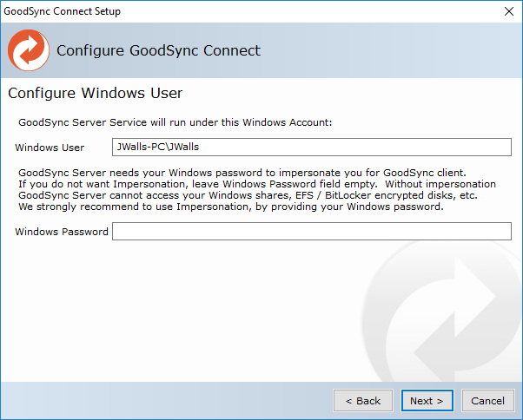The image size is (523, 420).
Task: Click the JWalls-PC\JWalls username text box
Action: click(x=311, y=147)
